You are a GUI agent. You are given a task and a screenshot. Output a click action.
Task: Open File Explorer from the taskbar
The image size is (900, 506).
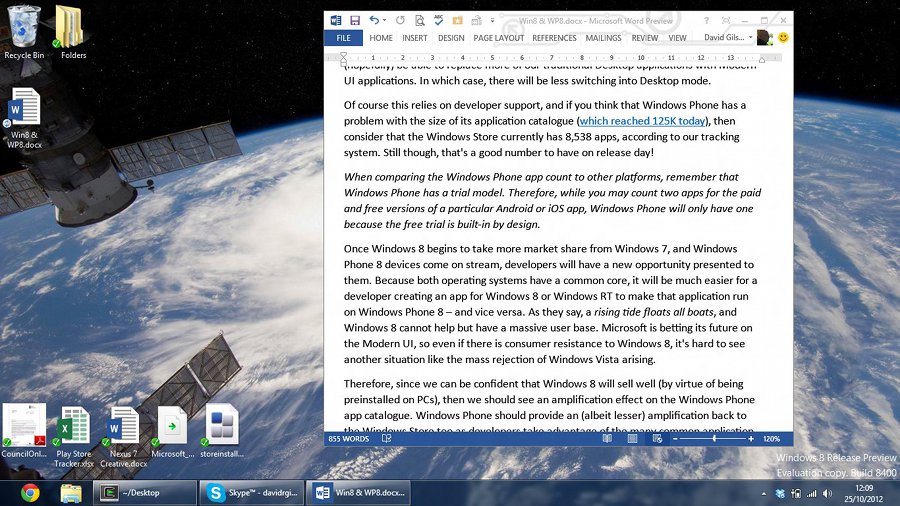click(x=71, y=493)
